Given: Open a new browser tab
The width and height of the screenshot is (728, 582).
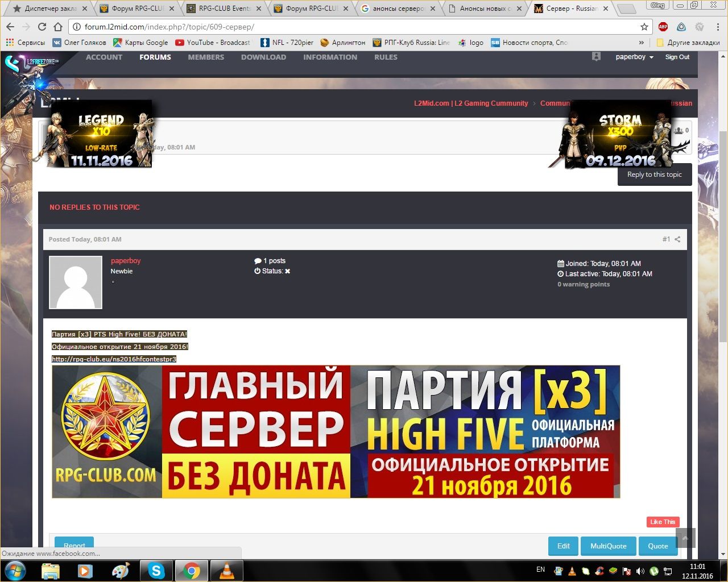Looking at the screenshot, I should pyautogui.click(x=626, y=9).
